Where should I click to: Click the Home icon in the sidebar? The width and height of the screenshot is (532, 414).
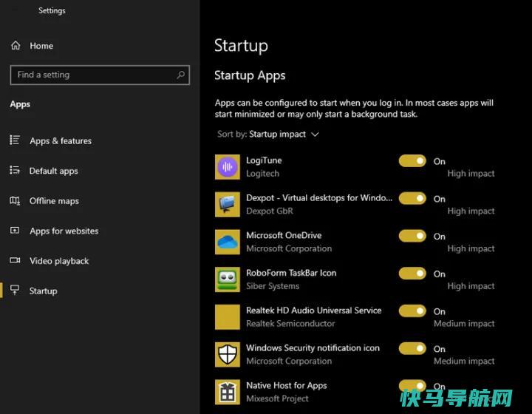click(16, 46)
